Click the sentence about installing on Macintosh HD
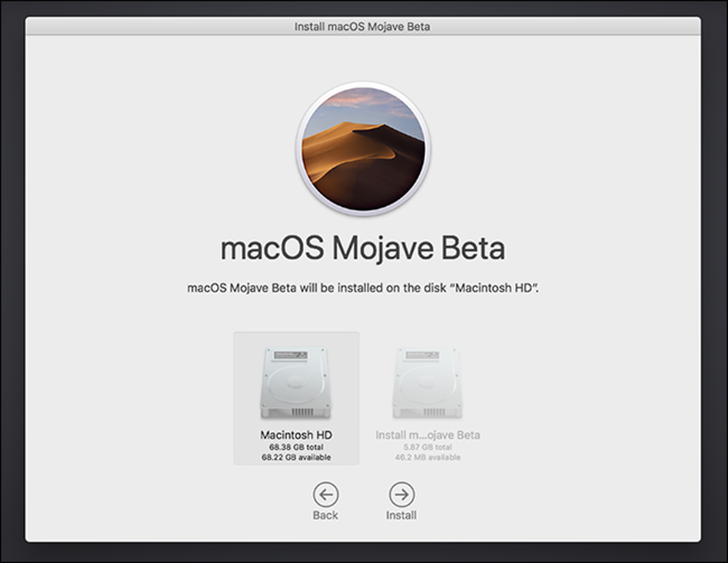728x563 pixels. pyautogui.click(x=363, y=288)
